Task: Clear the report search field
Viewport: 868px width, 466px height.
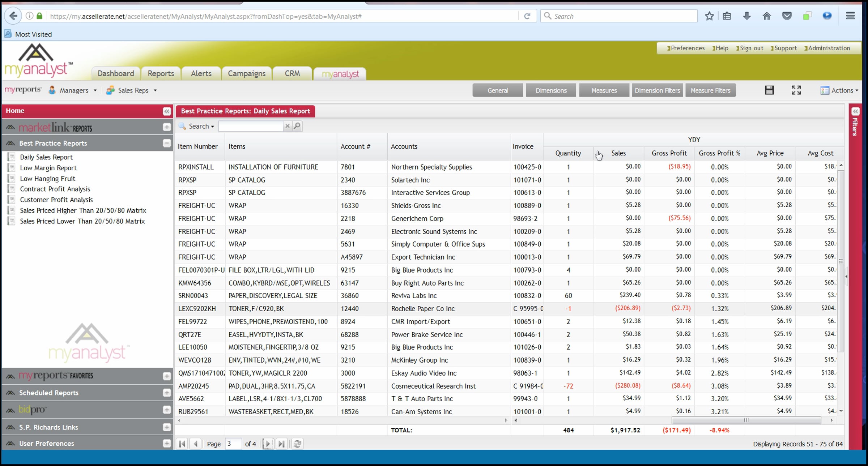Action: click(287, 126)
